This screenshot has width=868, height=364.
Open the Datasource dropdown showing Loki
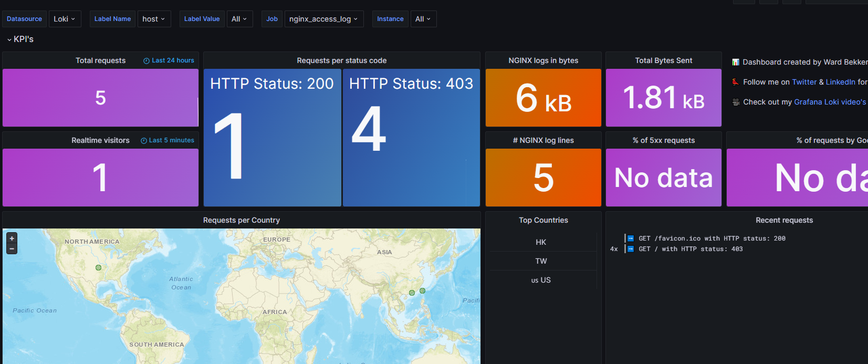click(65, 19)
